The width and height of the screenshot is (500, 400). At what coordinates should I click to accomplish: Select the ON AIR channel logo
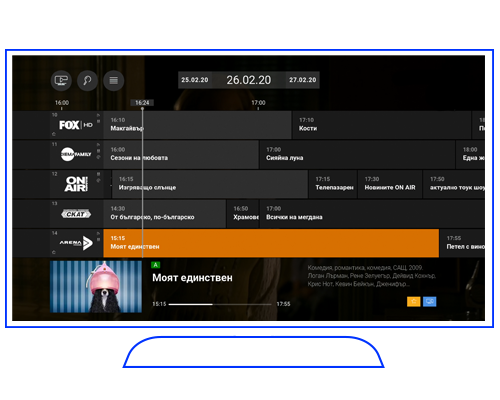pos(76,184)
